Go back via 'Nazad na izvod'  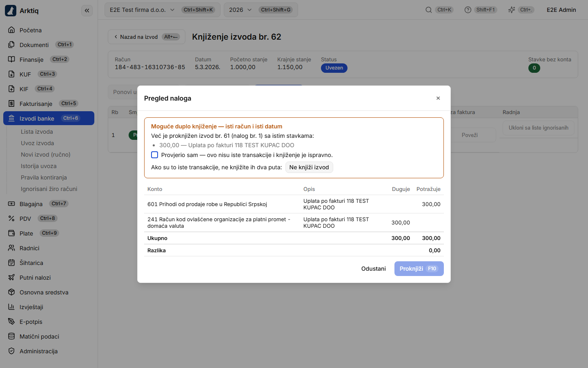[x=147, y=37]
